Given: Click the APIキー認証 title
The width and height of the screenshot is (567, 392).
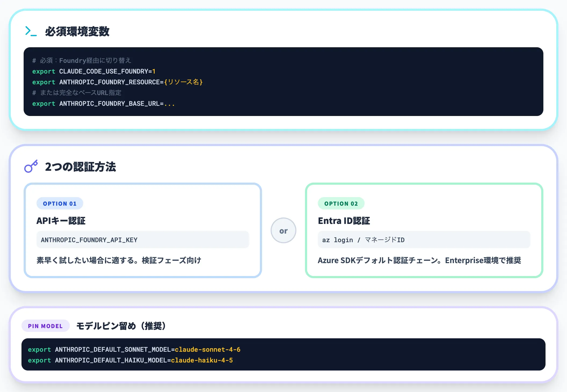Looking at the screenshot, I should click(61, 221).
